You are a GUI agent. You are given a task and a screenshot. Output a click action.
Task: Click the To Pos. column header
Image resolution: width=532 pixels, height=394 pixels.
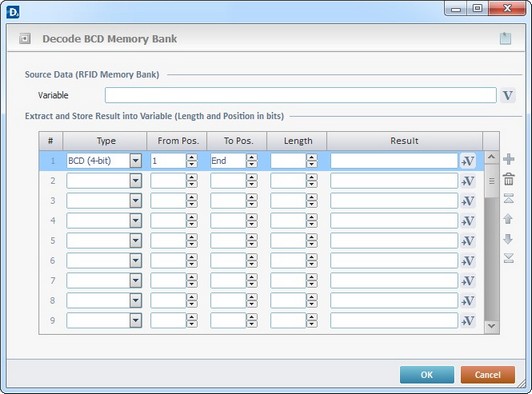tap(237, 141)
